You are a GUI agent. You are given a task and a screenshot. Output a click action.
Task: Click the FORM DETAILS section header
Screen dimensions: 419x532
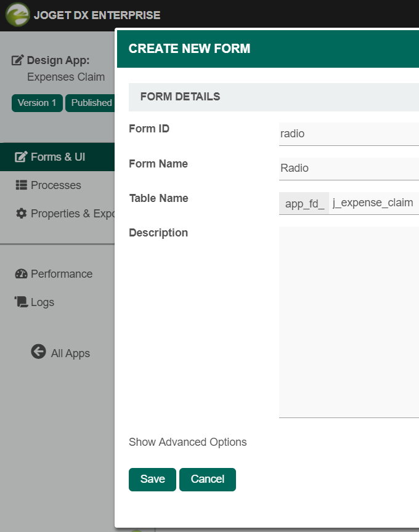(274, 97)
